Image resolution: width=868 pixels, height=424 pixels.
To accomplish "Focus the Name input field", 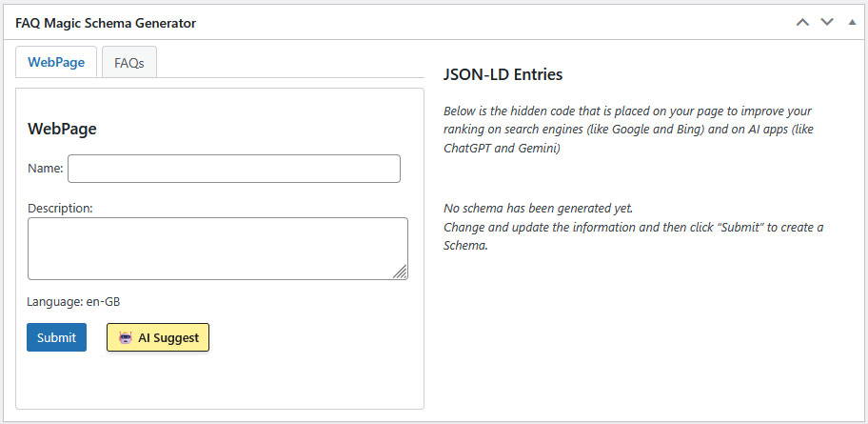I will [x=233, y=169].
